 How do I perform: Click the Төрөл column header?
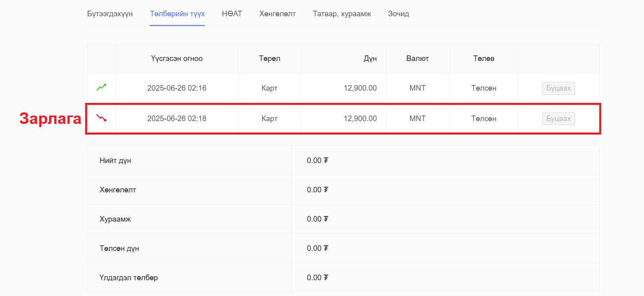[269, 59]
